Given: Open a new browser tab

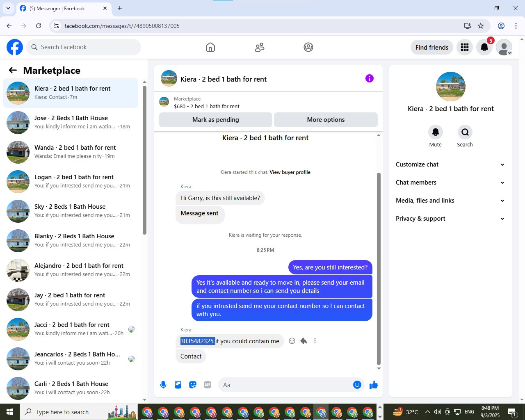Looking at the screenshot, I should click(120, 8).
